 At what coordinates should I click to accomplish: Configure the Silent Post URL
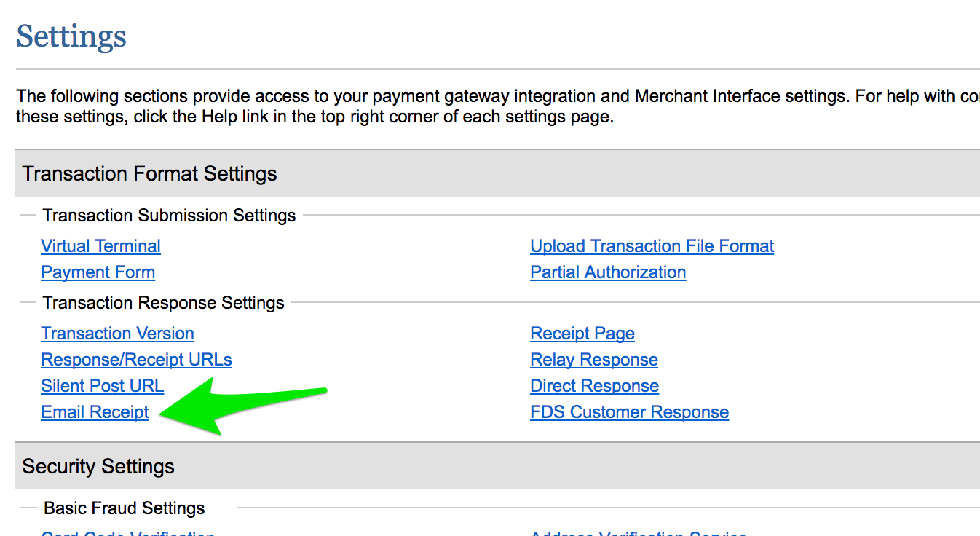102,385
